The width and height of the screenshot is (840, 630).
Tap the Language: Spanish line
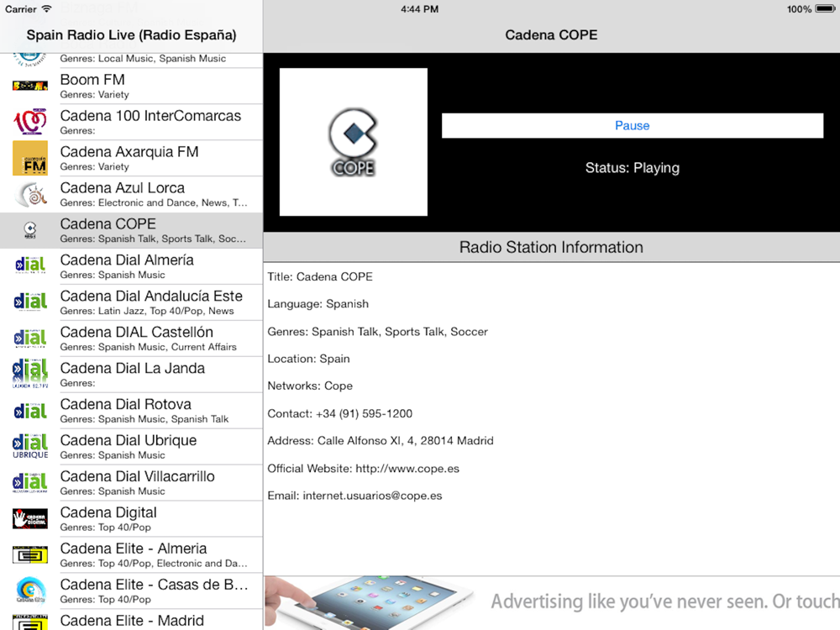[318, 304]
